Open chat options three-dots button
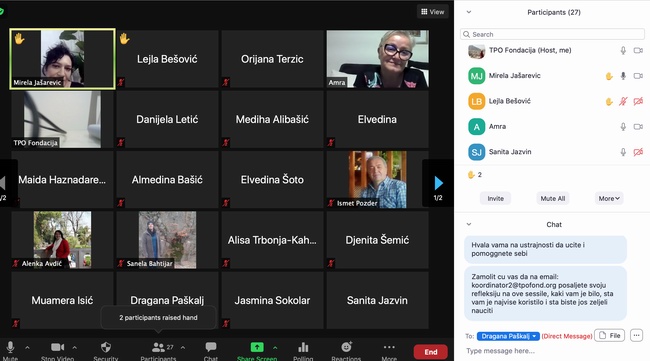The height and width of the screenshot is (361, 650). point(636,335)
